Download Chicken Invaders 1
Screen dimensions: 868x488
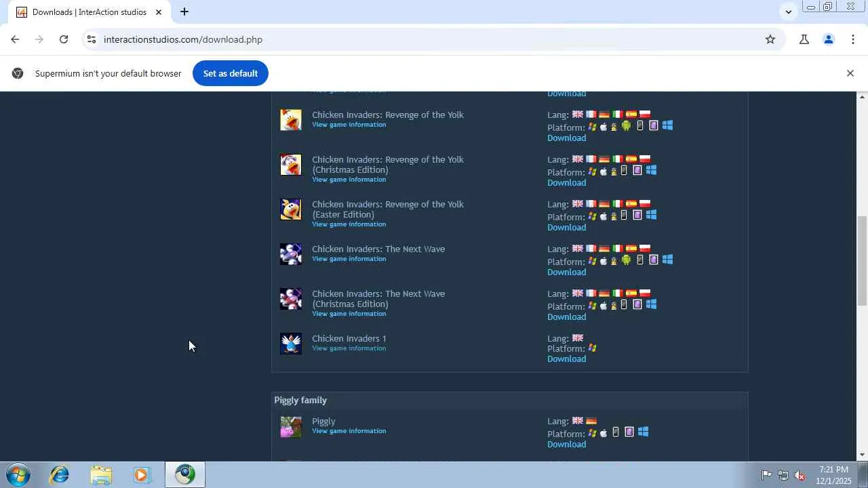(567, 359)
